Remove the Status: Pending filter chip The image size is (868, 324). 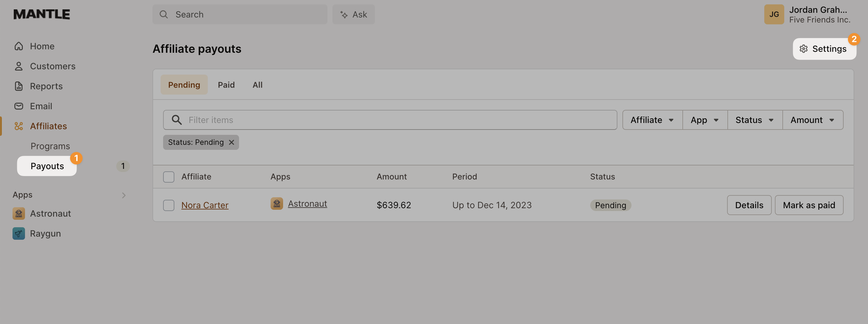point(232,142)
